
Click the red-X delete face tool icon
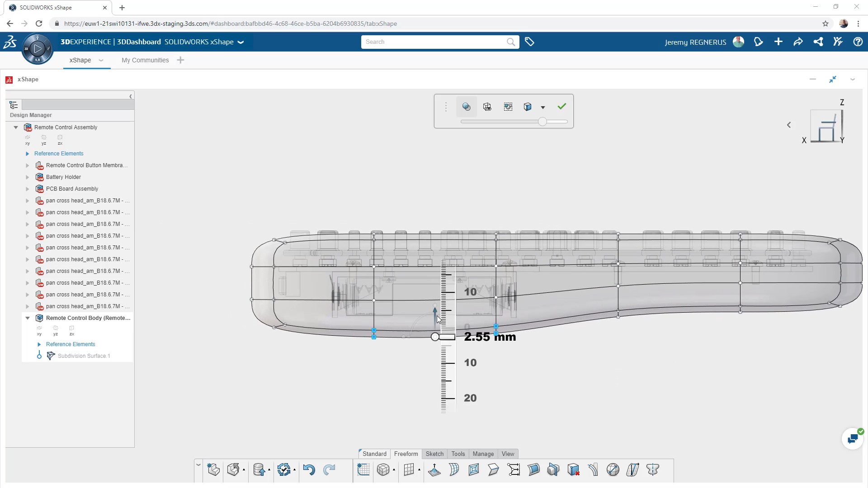573,470
